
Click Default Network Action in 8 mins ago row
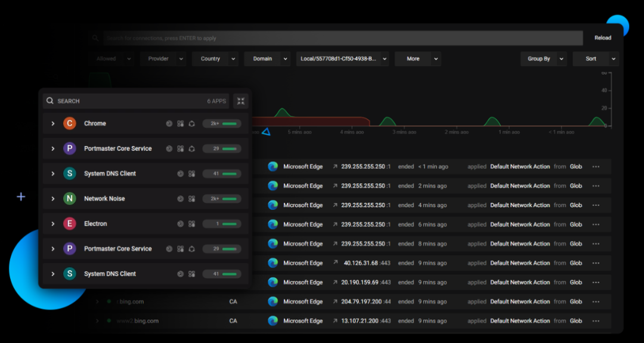(x=520, y=243)
